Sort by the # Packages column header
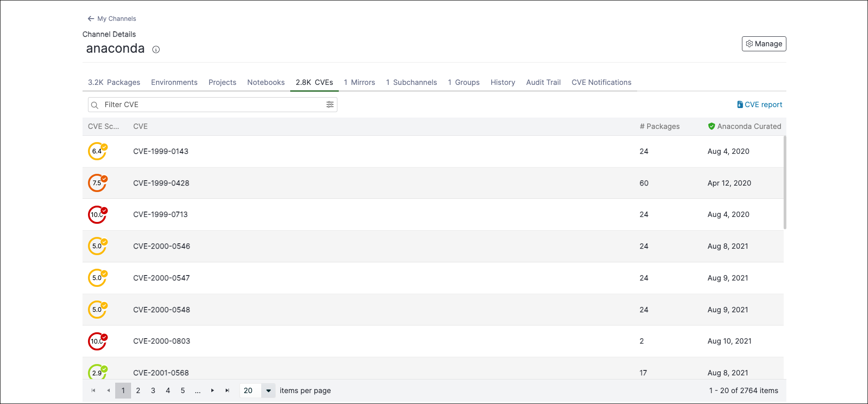Screen dimensions: 868x404 click(660, 126)
